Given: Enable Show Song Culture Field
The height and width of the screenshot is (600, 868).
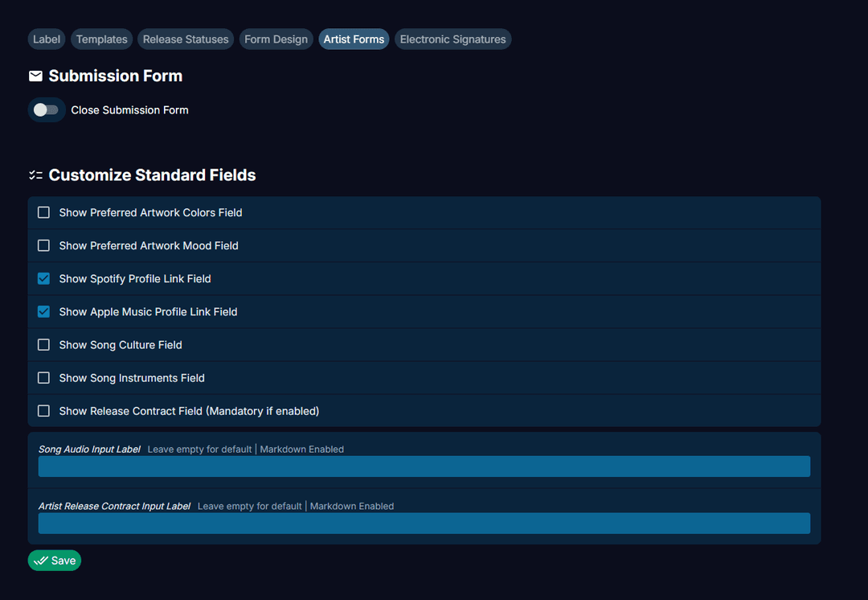Looking at the screenshot, I should (43, 344).
